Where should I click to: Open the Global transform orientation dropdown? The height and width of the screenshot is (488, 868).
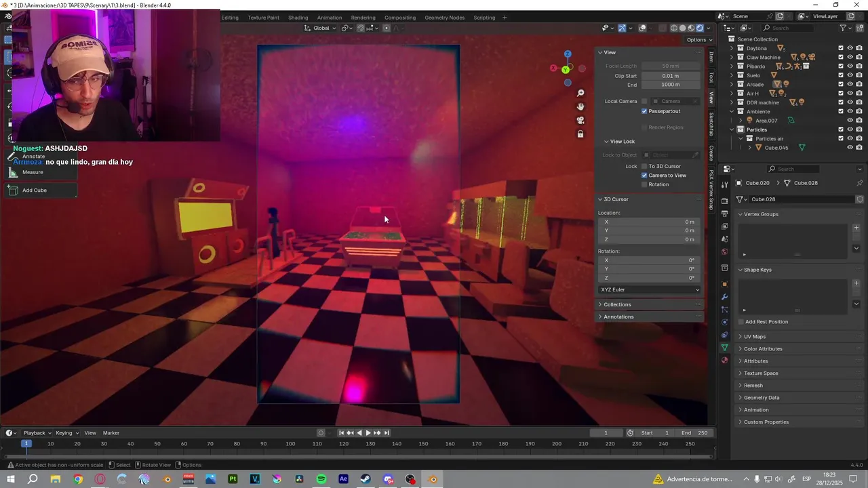coord(319,28)
